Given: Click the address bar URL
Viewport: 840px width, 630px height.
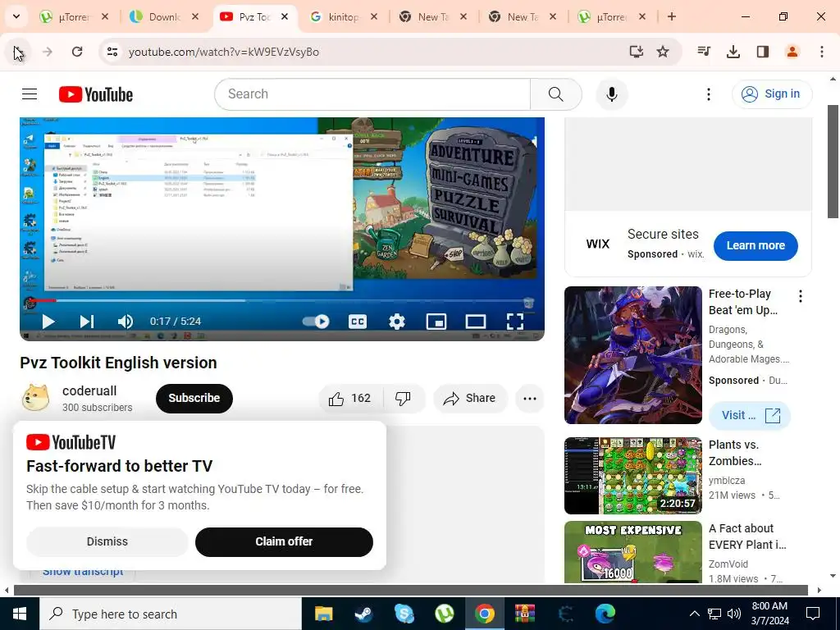Looking at the screenshot, I should [224, 52].
